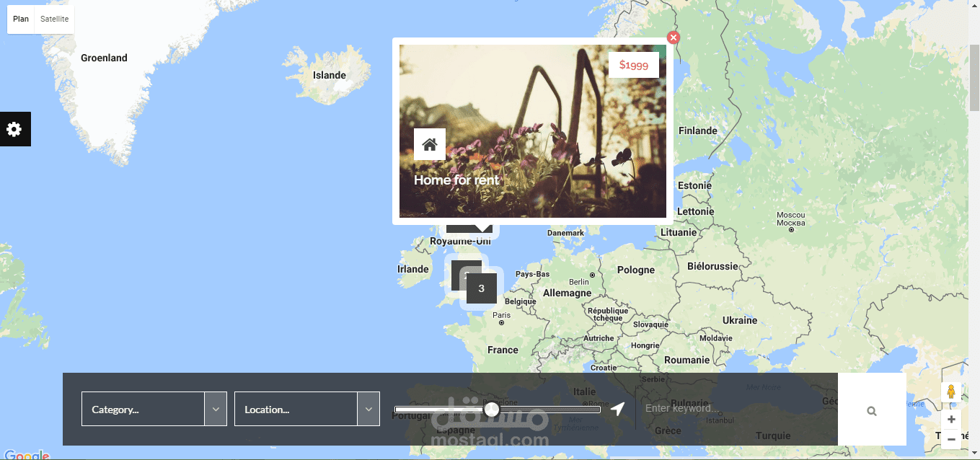This screenshot has width=980, height=460.
Task: Zoom out the map with minus button
Action: click(951, 438)
